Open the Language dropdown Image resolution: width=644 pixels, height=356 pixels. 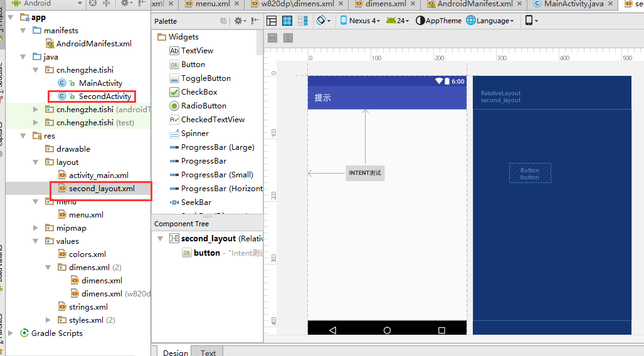click(x=490, y=21)
